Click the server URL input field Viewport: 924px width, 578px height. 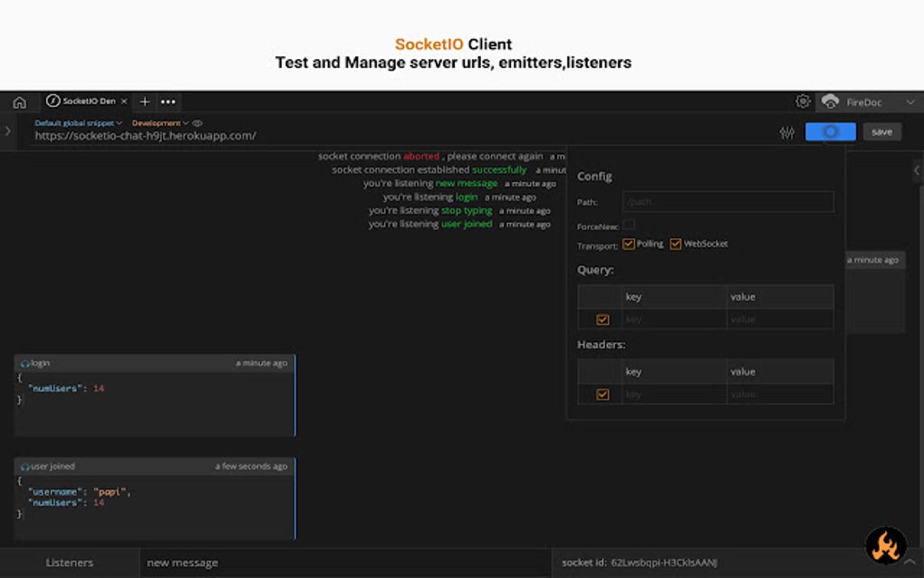[x=272, y=134]
